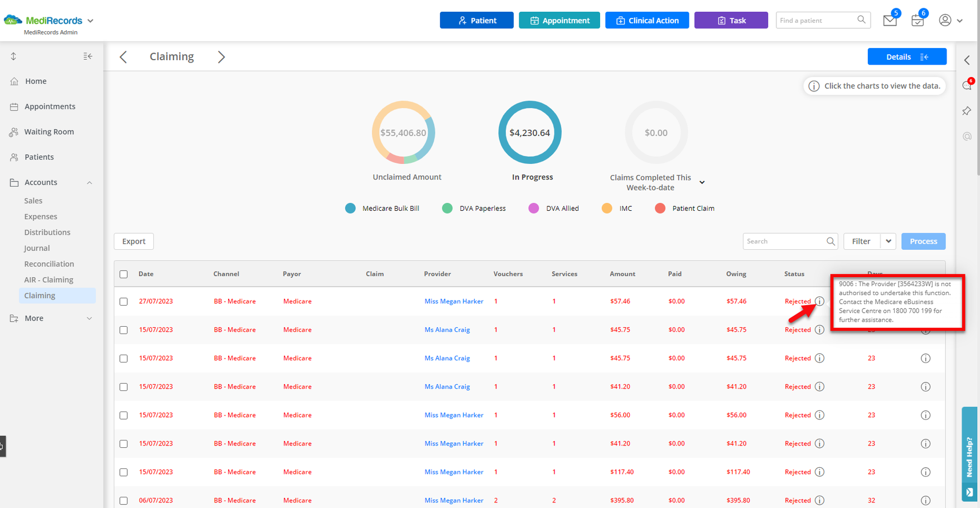Open the Waiting Room menu item

tap(49, 132)
